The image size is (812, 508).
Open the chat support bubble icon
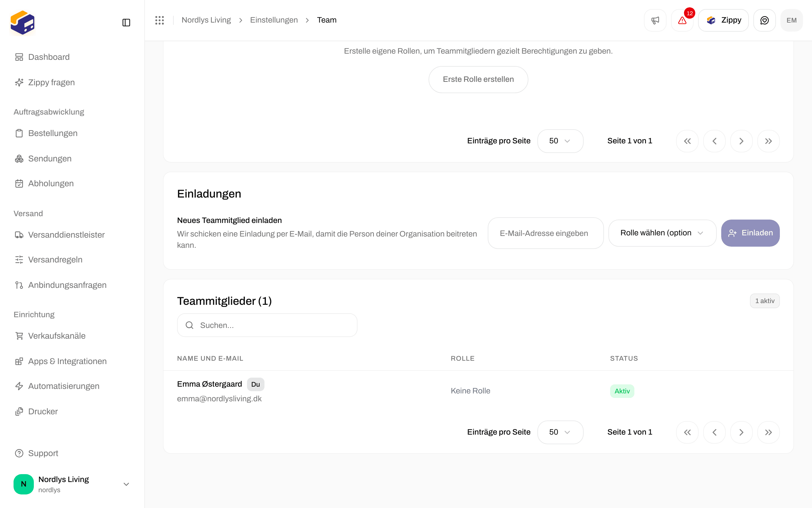tap(764, 20)
